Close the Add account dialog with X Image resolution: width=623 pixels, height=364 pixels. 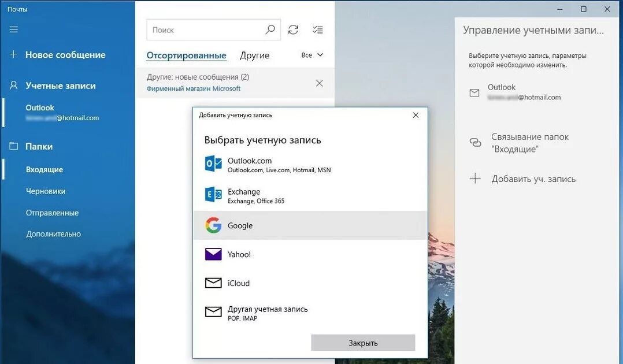pos(416,115)
